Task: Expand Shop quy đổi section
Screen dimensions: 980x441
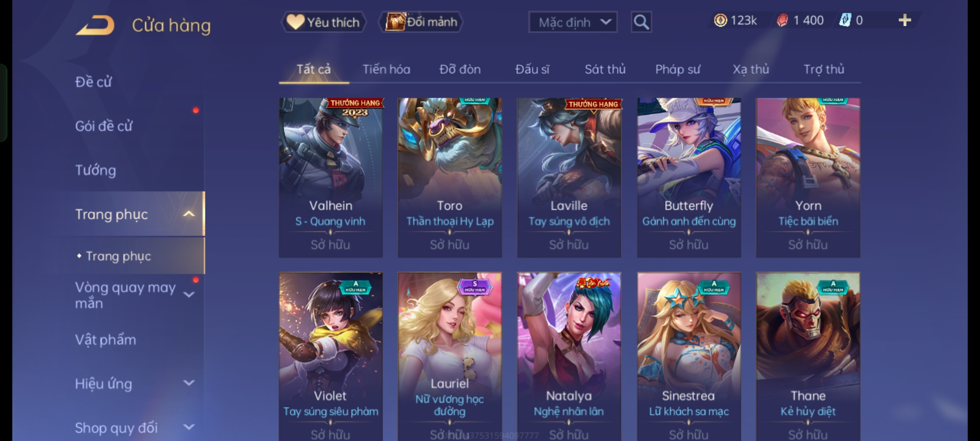Action: [x=189, y=427]
